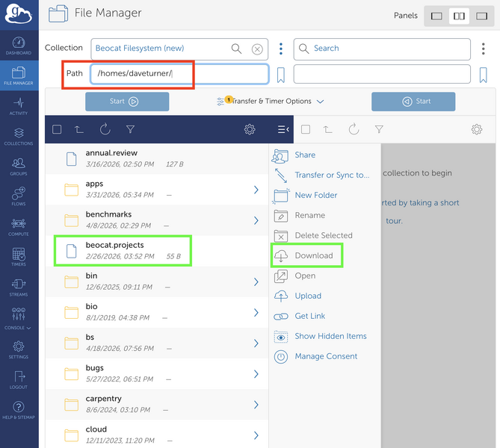Clear the Beocat Filesystem collection field
The width and height of the screenshot is (500, 448).
(257, 49)
